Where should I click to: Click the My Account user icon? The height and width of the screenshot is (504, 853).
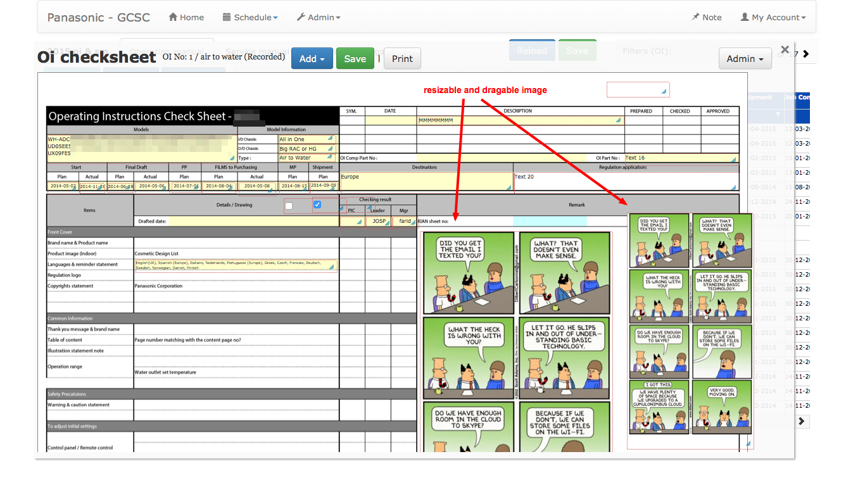click(x=745, y=18)
